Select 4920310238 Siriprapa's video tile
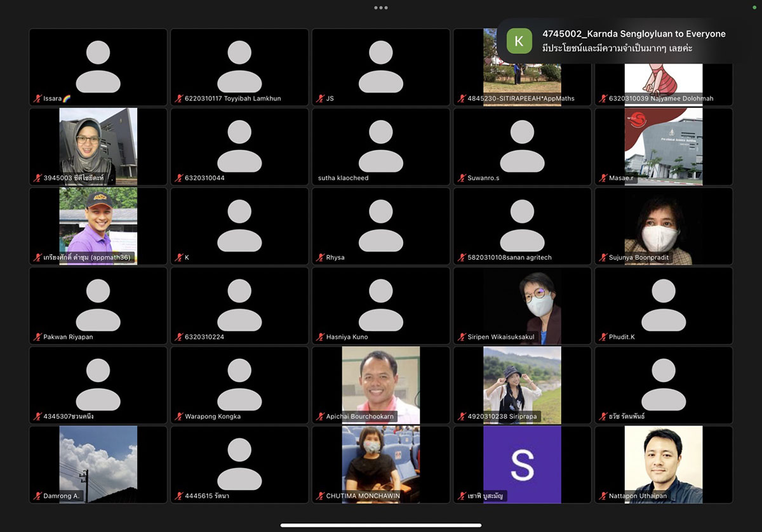762x532 pixels. 522,384
